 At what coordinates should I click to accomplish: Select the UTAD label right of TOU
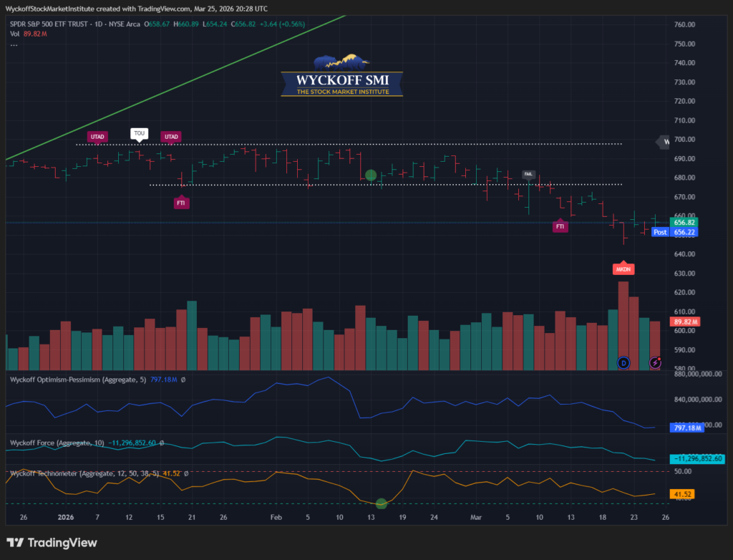point(171,136)
